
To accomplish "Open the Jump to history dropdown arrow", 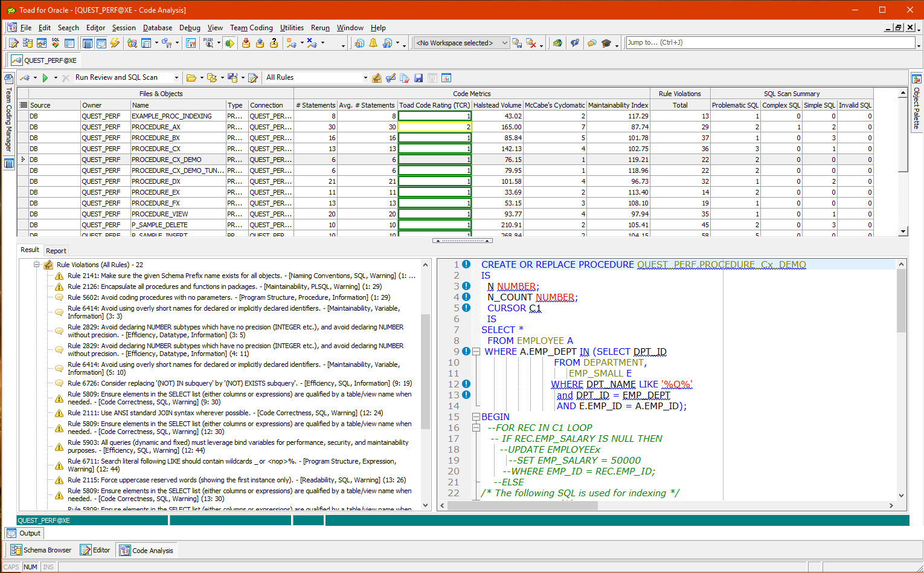I will pyautogui.click(x=919, y=45).
